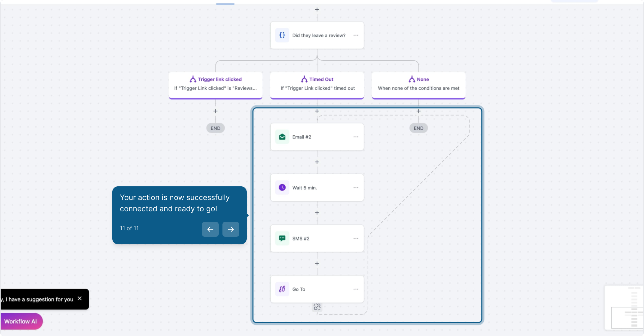Click the SMS #2 chat bubble icon
644x336 pixels.
pyautogui.click(x=282, y=238)
